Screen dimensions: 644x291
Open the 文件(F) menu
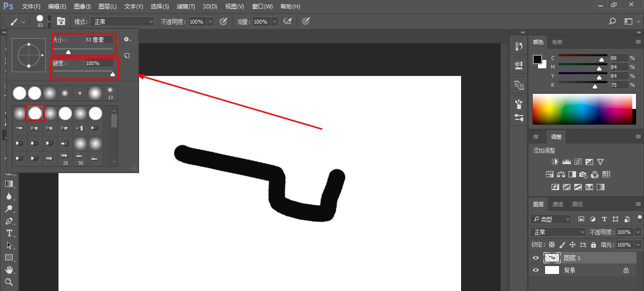[31, 7]
